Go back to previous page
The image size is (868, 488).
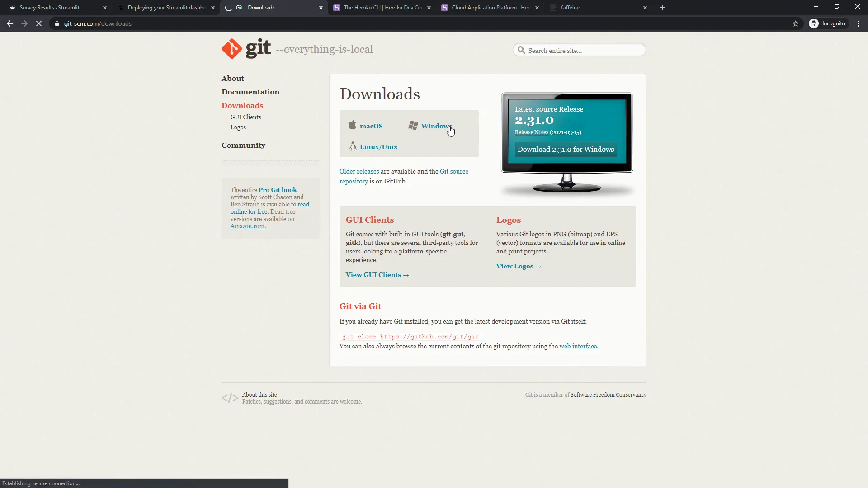[10, 23]
